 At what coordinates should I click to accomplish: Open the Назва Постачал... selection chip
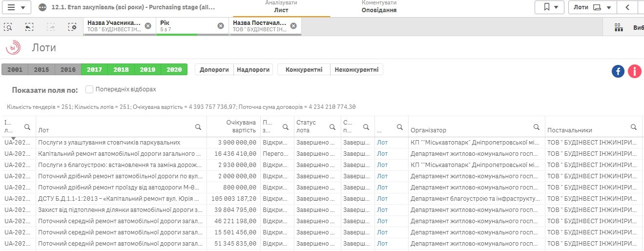[260, 26]
